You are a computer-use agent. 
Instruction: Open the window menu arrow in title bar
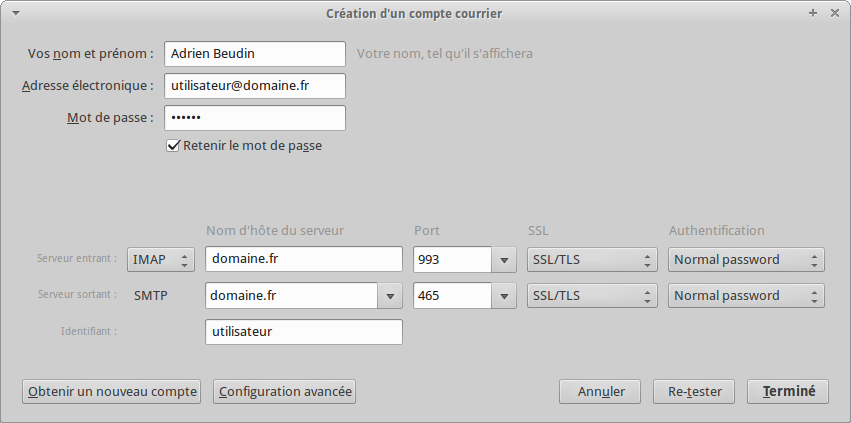pyautogui.click(x=16, y=14)
